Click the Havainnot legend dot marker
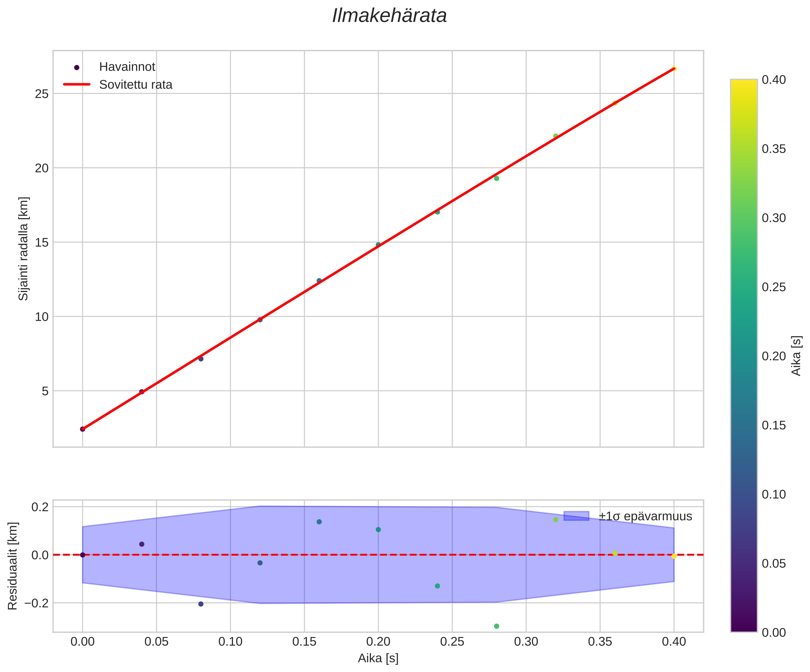This screenshot has width=810, height=672. tap(76, 68)
